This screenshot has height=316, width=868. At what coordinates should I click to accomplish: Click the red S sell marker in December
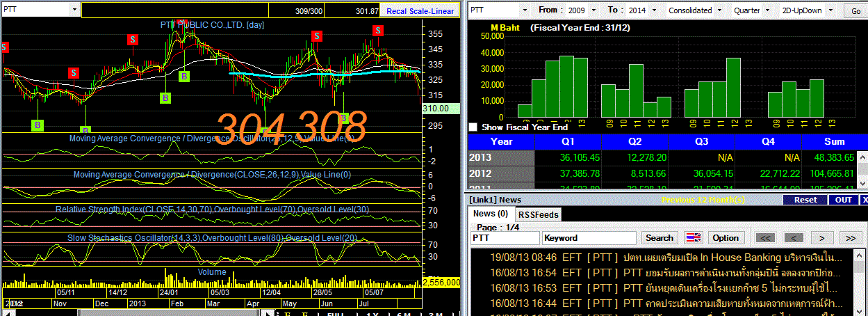tap(132, 40)
